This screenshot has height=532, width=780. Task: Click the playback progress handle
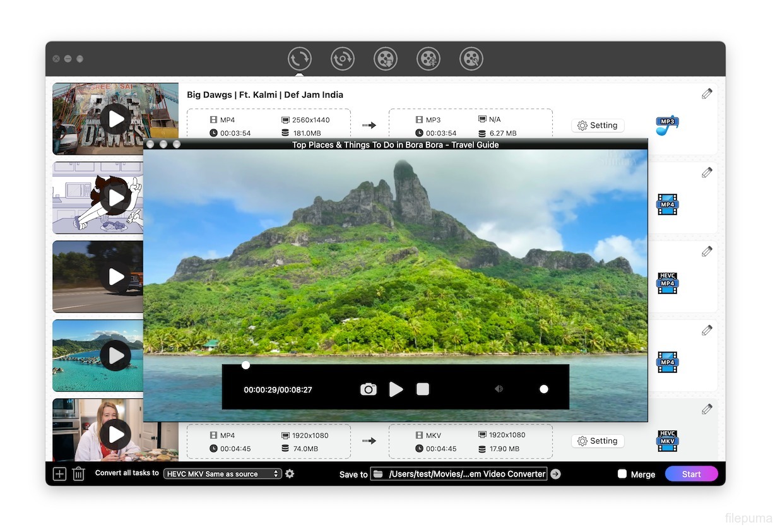pyautogui.click(x=245, y=365)
